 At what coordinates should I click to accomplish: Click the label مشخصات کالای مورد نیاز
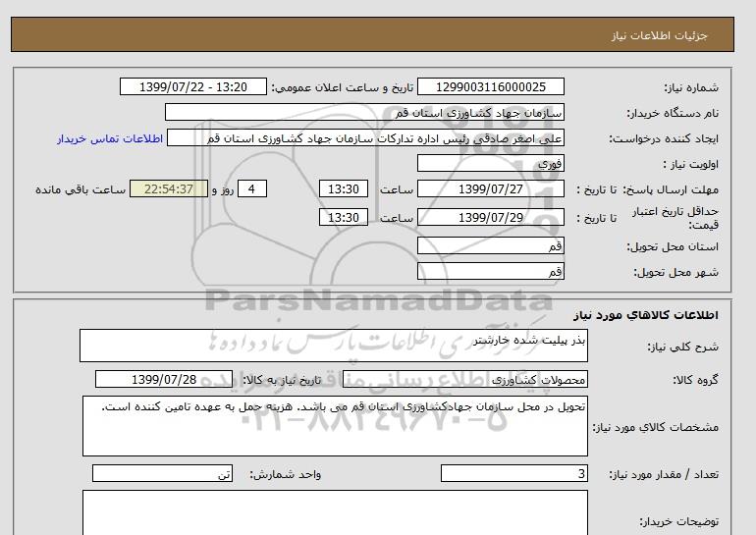coord(656,427)
